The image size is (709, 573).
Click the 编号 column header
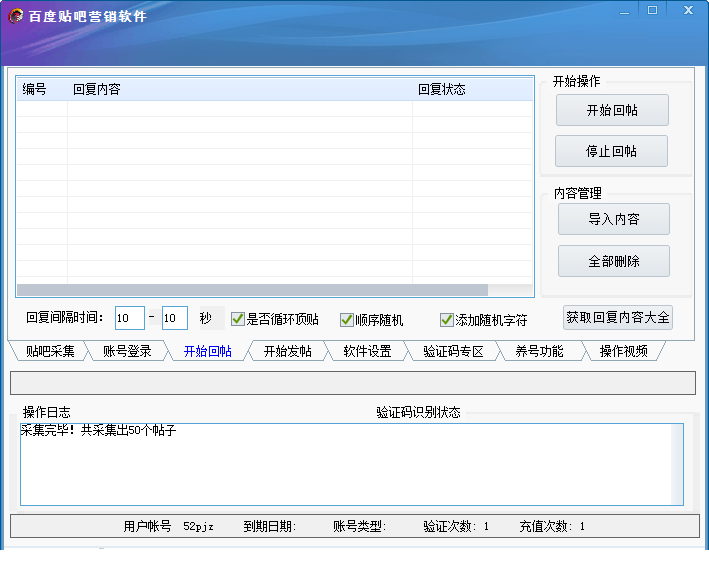34,89
